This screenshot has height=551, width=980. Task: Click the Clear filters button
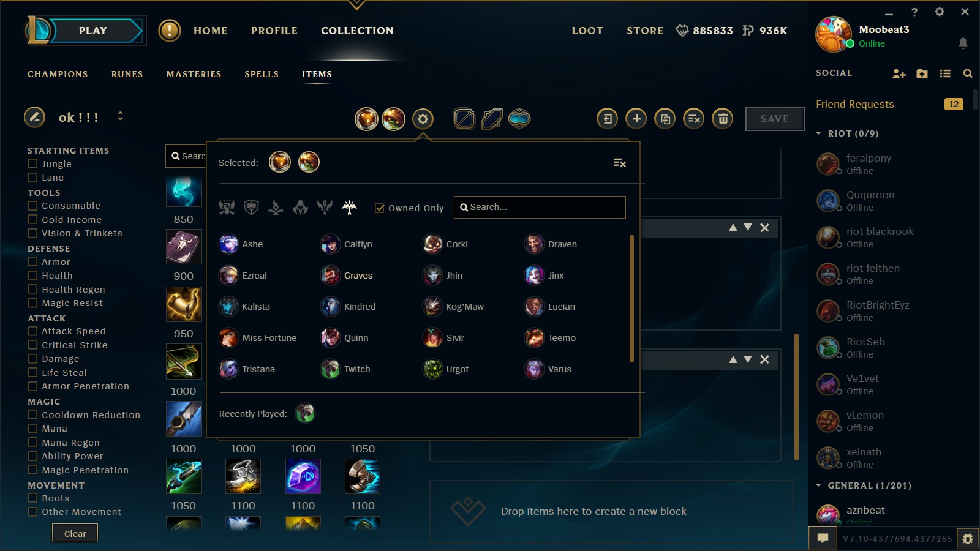(75, 533)
